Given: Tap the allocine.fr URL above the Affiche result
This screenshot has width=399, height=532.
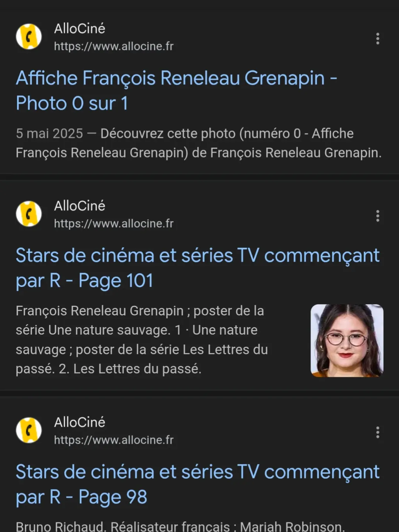Looking at the screenshot, I should (x=114, y=47).
